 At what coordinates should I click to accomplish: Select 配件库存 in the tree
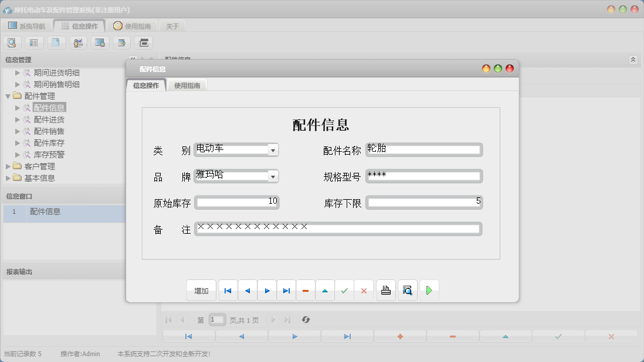point(49,143)
